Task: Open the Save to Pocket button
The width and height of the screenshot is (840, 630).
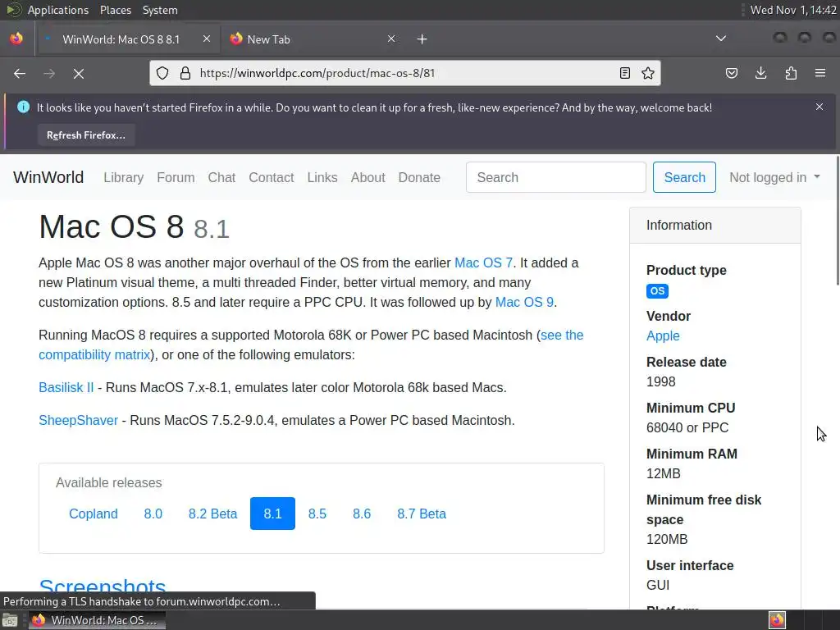Action: pos(731,73)
